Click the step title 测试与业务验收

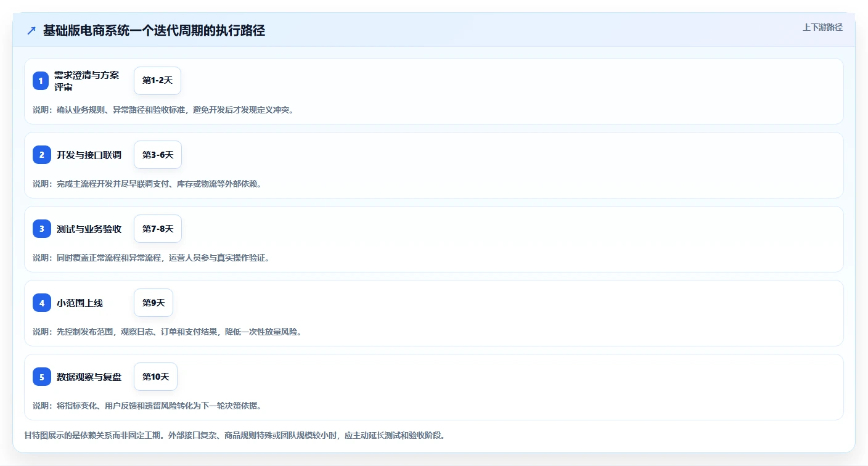pyautogui.click(x=89, y=229)
